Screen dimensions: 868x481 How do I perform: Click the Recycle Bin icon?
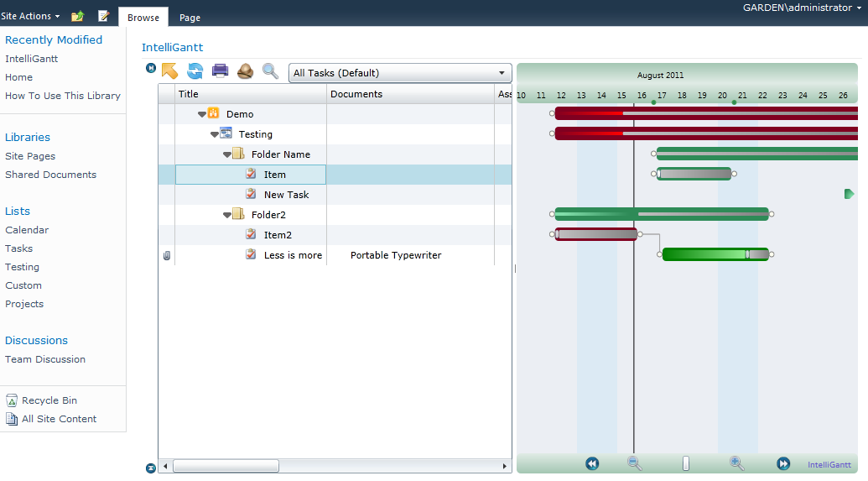pos(12,400)
